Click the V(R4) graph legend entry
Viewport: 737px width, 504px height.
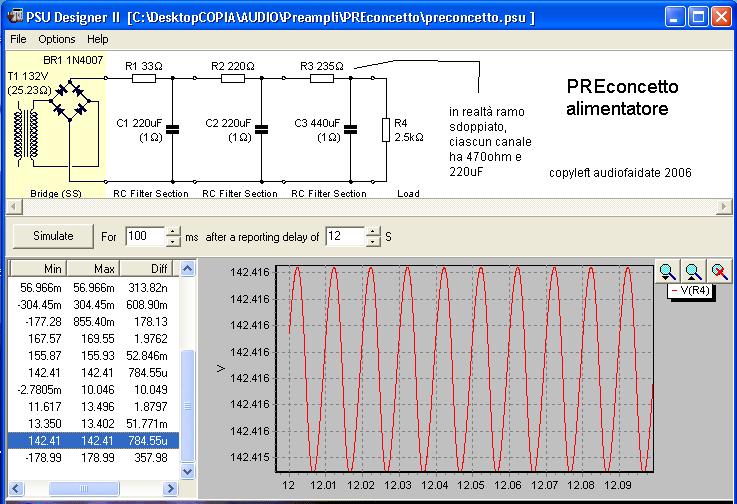(690, 290)
